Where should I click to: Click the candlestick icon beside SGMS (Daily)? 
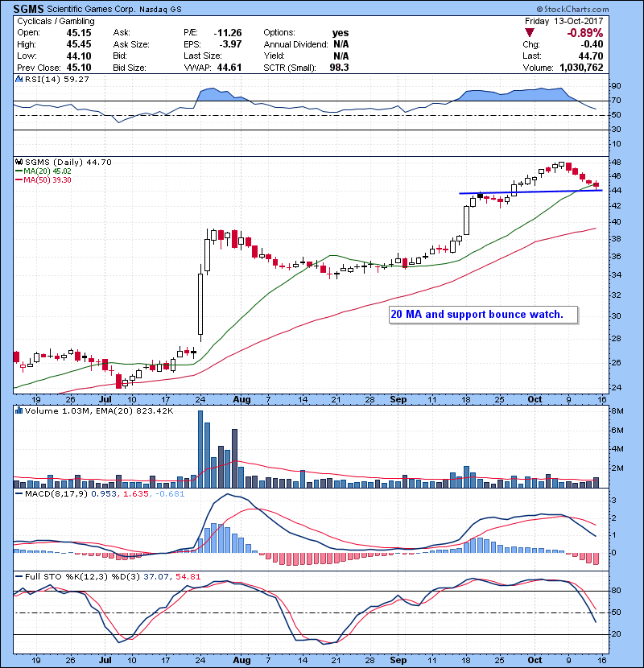[x=19, y=162]
